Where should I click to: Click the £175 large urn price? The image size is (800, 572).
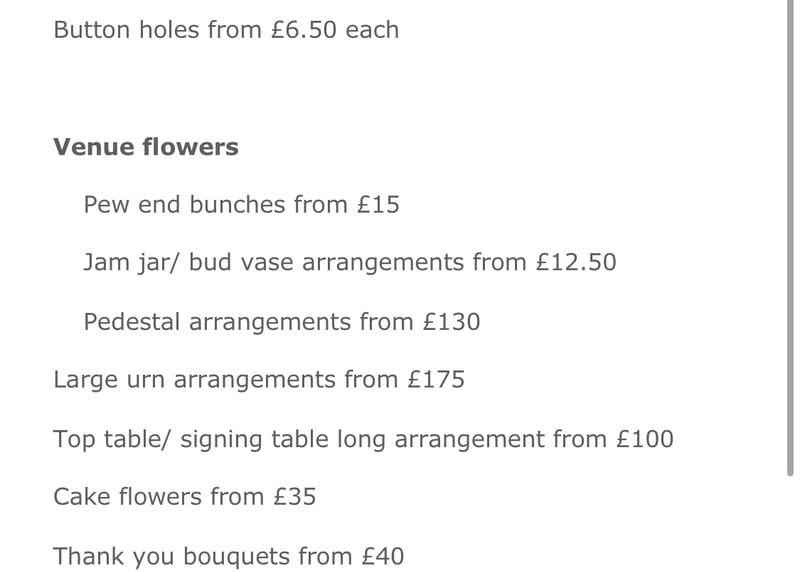click(x=435, y=380)
